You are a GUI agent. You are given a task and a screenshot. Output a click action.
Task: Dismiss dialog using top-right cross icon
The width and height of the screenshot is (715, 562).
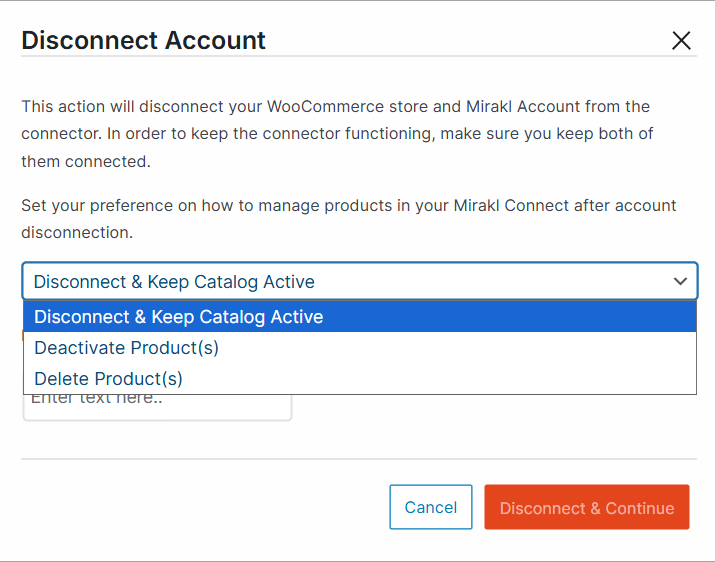[681, 40]
